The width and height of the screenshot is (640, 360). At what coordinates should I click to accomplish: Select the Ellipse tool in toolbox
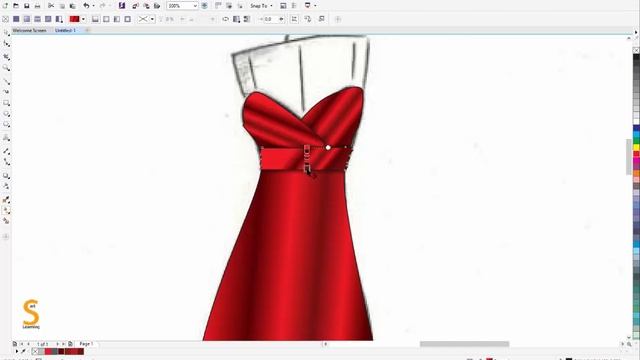tap(6, 113)
